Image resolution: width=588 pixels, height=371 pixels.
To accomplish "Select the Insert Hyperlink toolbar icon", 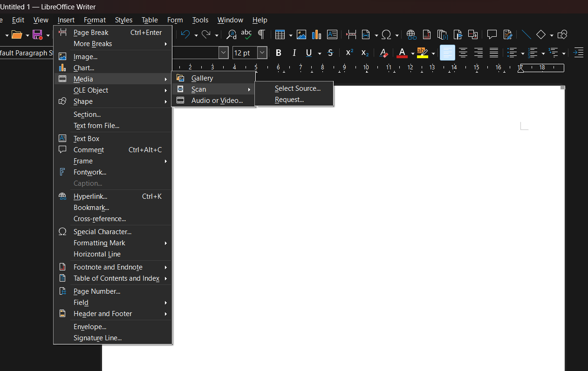I will click(x=410, y=34).
